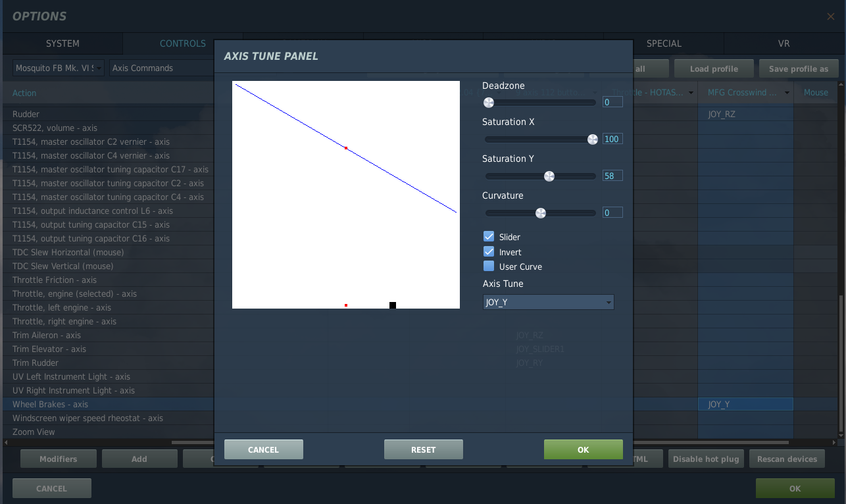Click the Saturation X slider handle

click(593, 139)
